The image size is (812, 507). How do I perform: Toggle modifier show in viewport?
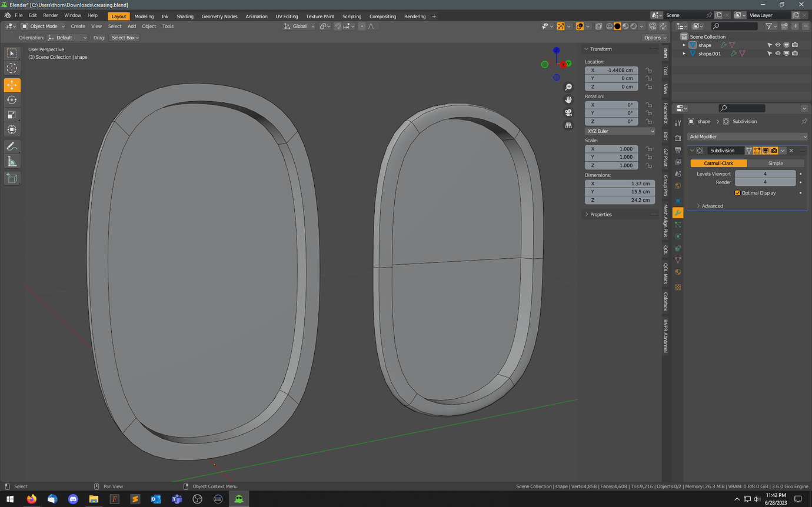[766, 151]
